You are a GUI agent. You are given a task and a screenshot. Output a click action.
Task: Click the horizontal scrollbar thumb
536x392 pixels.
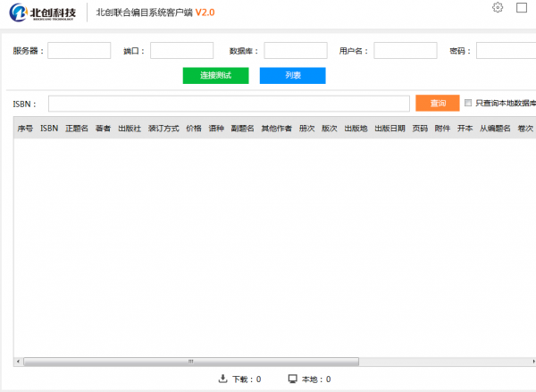pyautogui.click(x=191, y=362)
